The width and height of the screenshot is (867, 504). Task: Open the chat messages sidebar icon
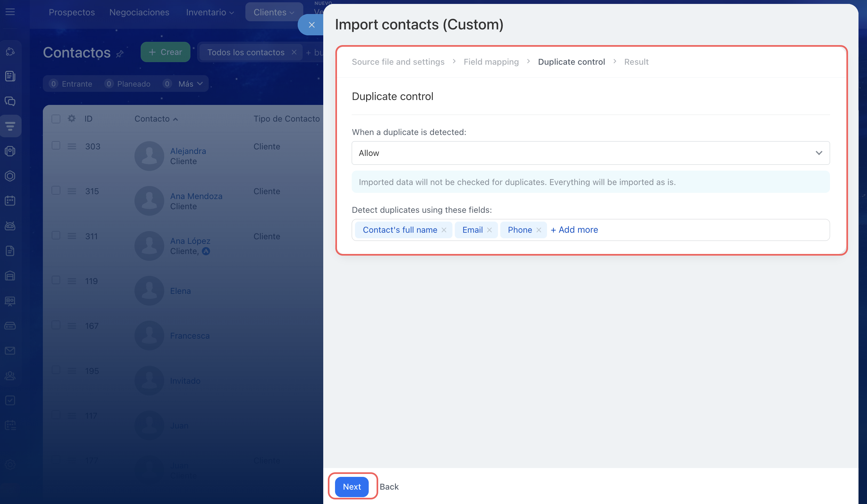pyautogui.click(x=10, y=101)
